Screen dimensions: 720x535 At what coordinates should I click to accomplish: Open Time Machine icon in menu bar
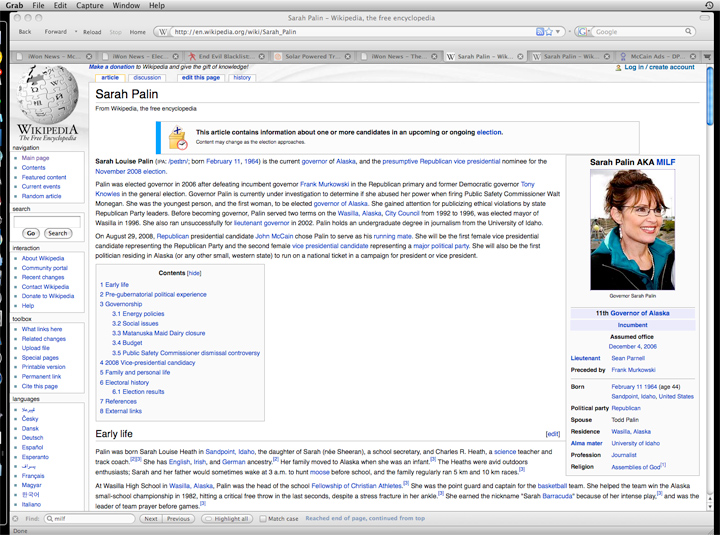coord(708,6)
